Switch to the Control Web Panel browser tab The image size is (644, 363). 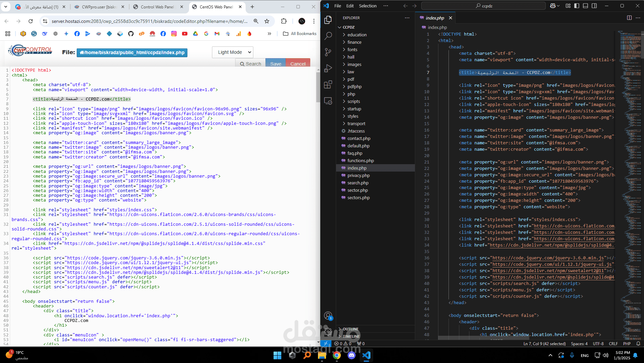click(157, 7)
